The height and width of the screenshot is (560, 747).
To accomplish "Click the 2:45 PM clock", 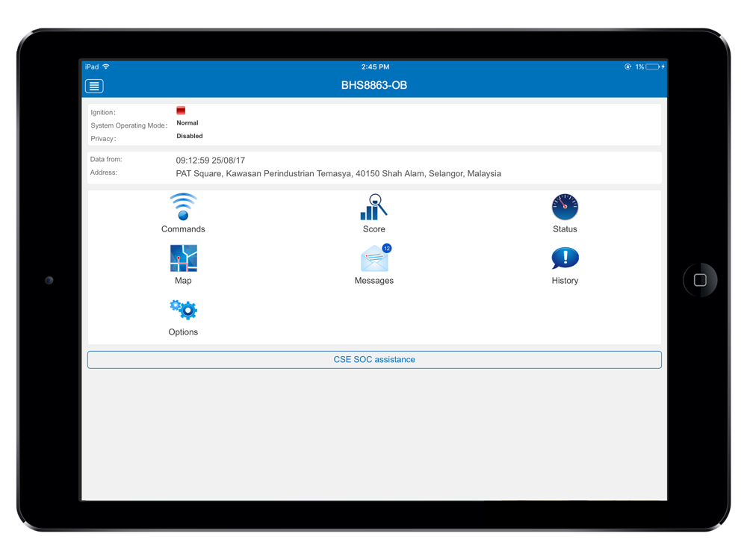I will point(375,66).
